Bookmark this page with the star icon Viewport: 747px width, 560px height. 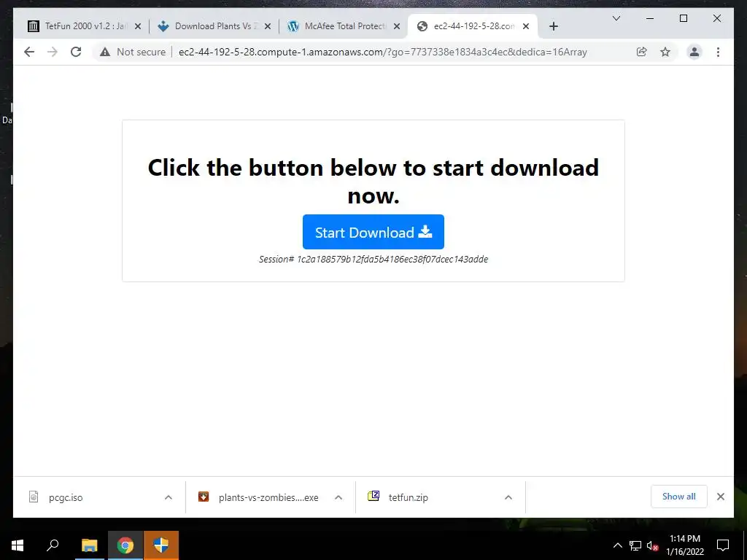tap(665, 52)
